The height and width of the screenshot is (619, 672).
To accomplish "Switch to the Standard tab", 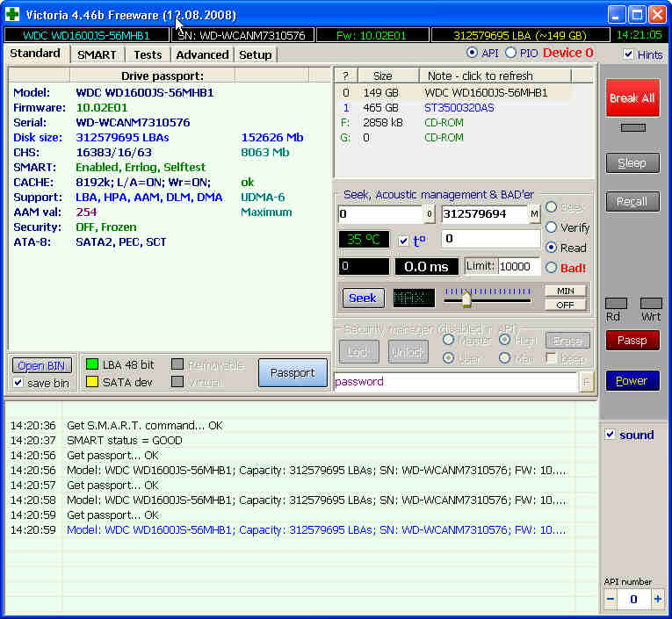I will point(35,54).
